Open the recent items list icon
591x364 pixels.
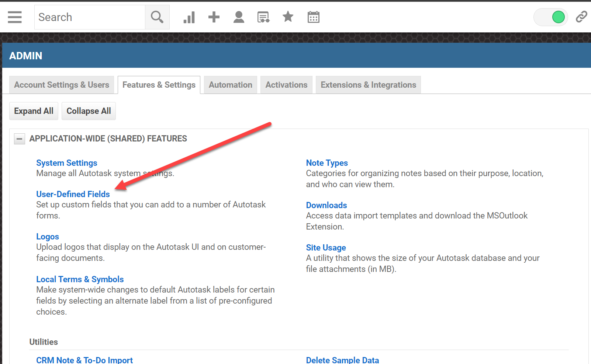click(x=263, y=17)
